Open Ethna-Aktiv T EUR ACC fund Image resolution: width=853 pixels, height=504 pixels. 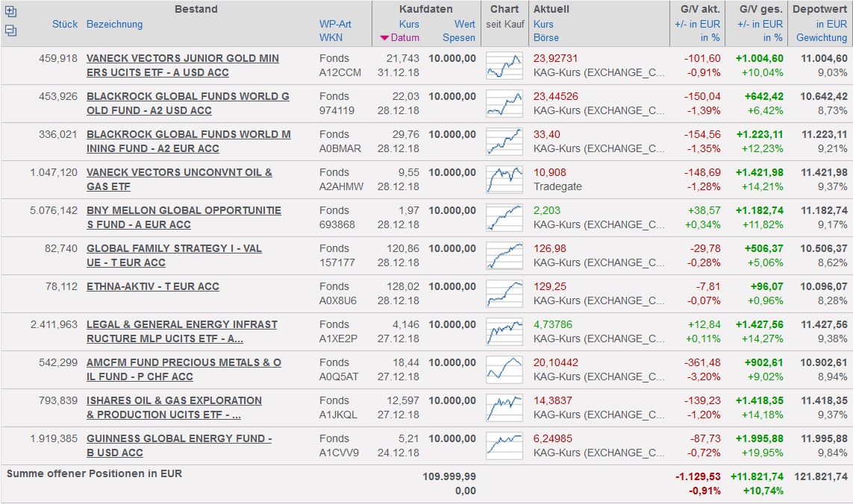153,286
